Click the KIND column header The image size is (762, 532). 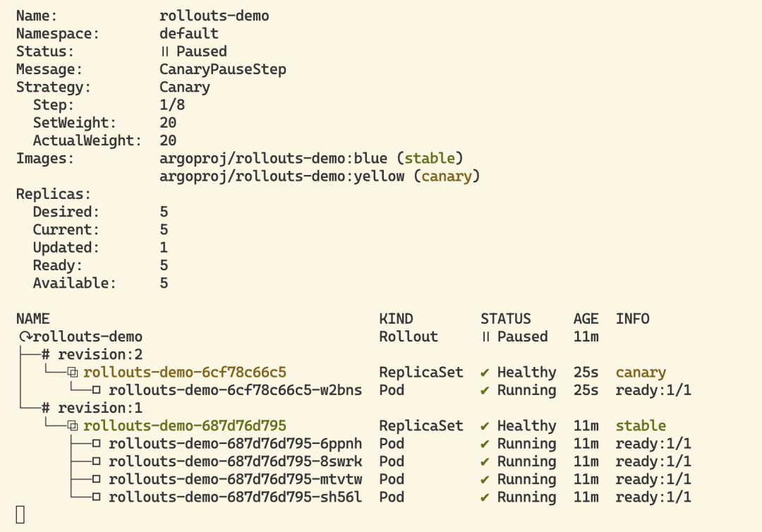coord(396,319)
